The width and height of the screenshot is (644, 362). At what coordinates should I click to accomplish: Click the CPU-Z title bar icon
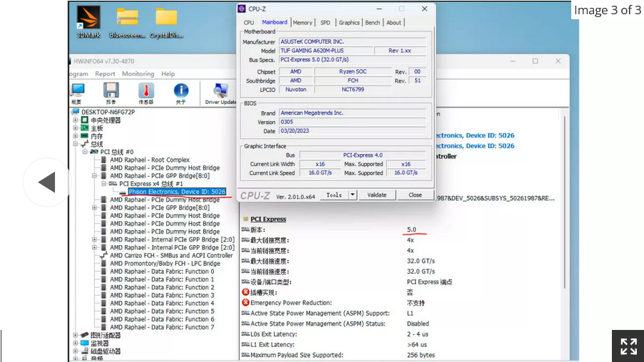click(x=242, y=9)
